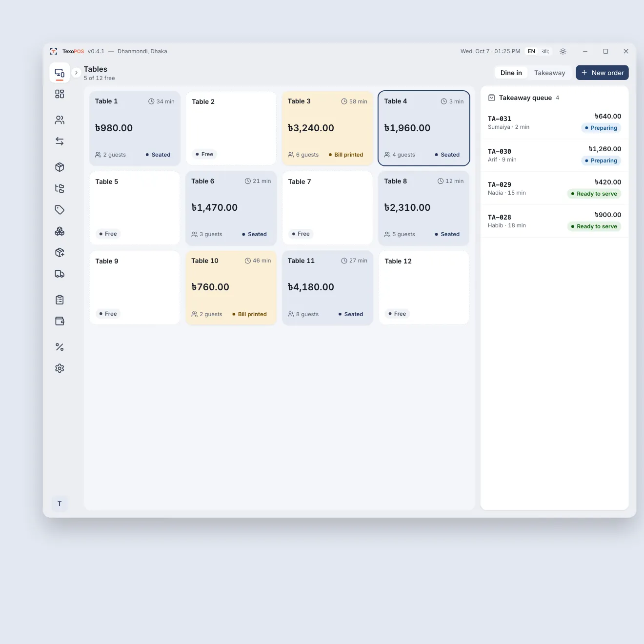Open the POS terminal sidebar icon

(x=60, y=73)
